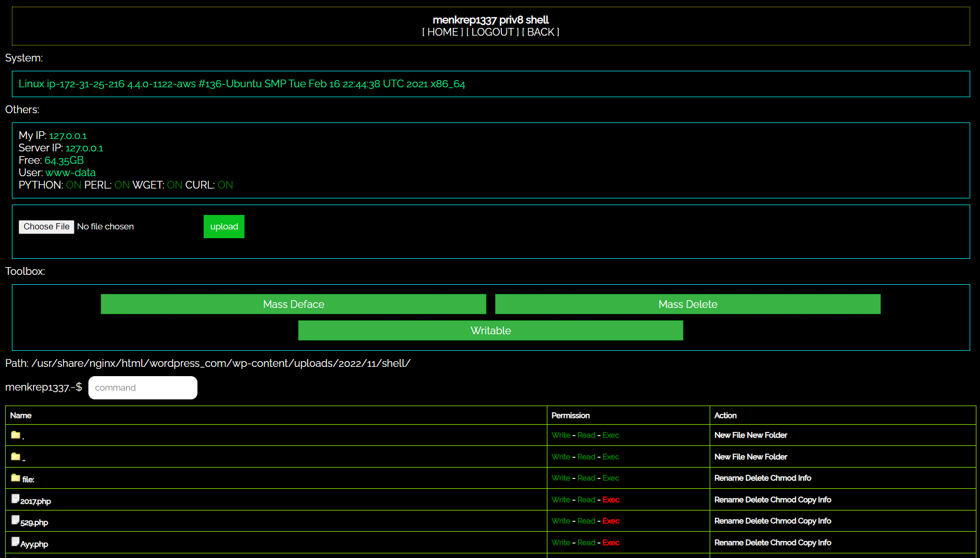Focus the command input field
The width and height of the screenshot is (980, 558).
point(143,388)
